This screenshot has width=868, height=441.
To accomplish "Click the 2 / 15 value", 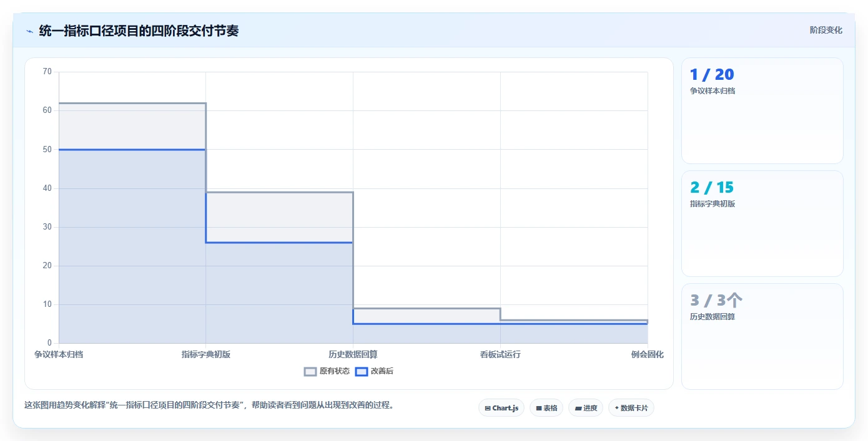I will 712,188.
